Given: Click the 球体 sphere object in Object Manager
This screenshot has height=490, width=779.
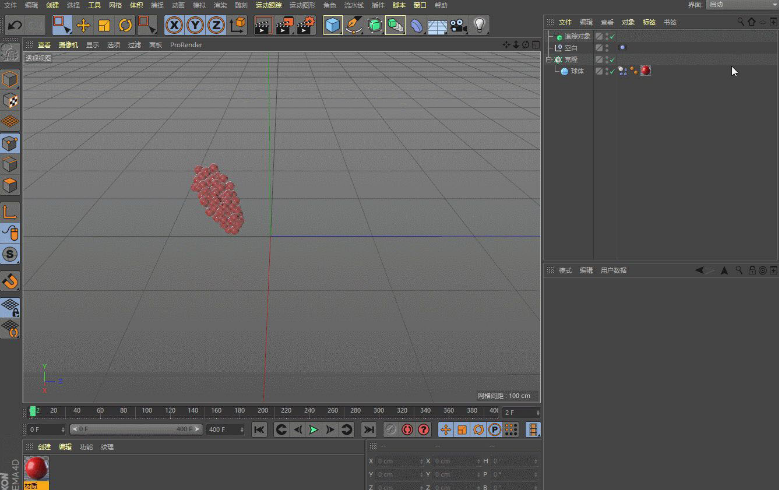Looking at the screenshot, I should click(x=577, y=71).
